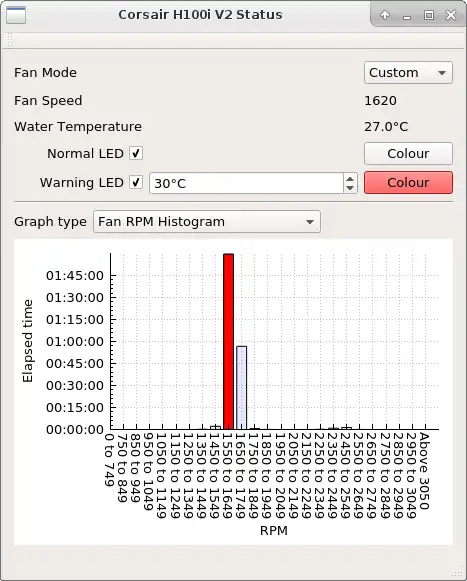The width and height of the screenshot is (467, 581).
Task: Click the 00:15:00 axis label
Action: click(75, 408)
